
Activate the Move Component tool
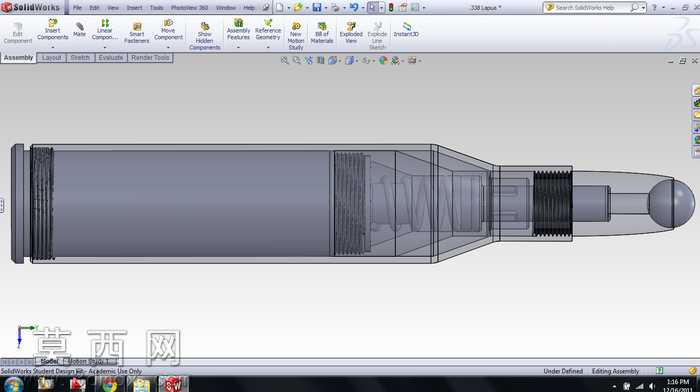pos(168,29)
